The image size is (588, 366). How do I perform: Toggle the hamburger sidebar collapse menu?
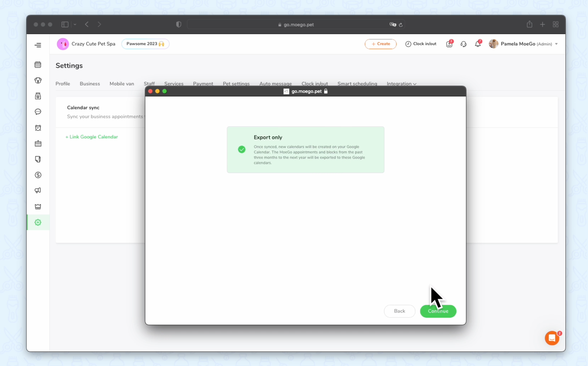(38, 45)
